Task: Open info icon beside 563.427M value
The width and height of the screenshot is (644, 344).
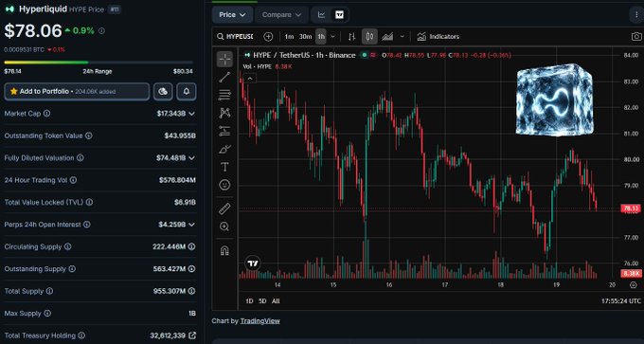Action: [x=192, y=269]
